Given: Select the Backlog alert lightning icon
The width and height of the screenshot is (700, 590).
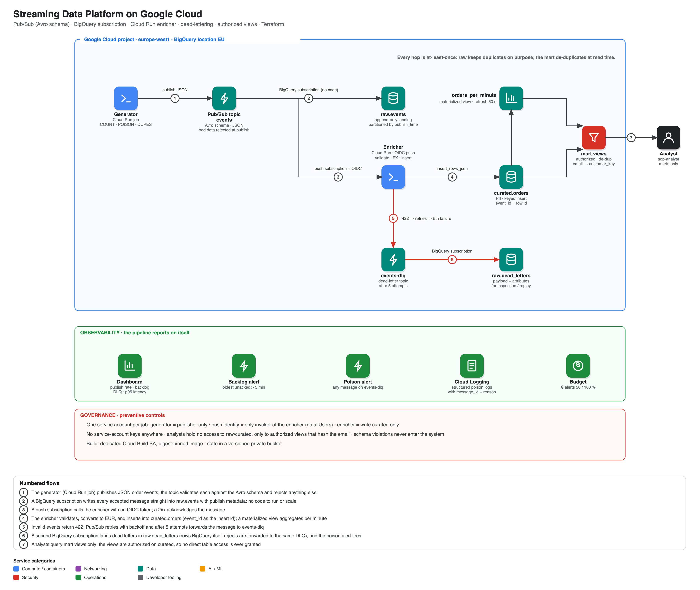Looking at the screenshot, I should point(244,366).
